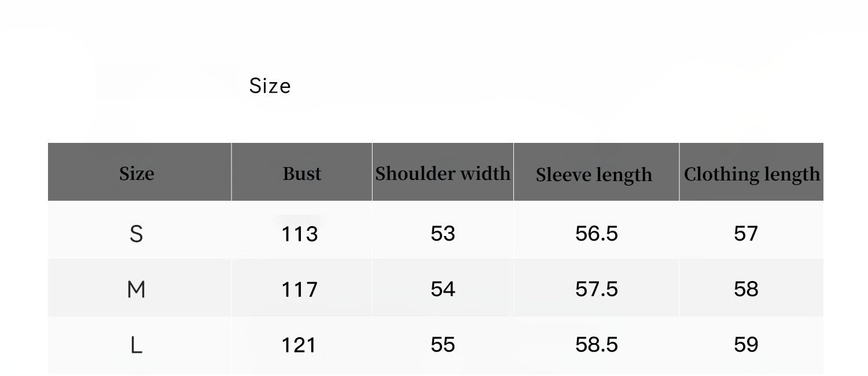
Task: Select the "Bust" column header
Action: [x=301, y=174]
